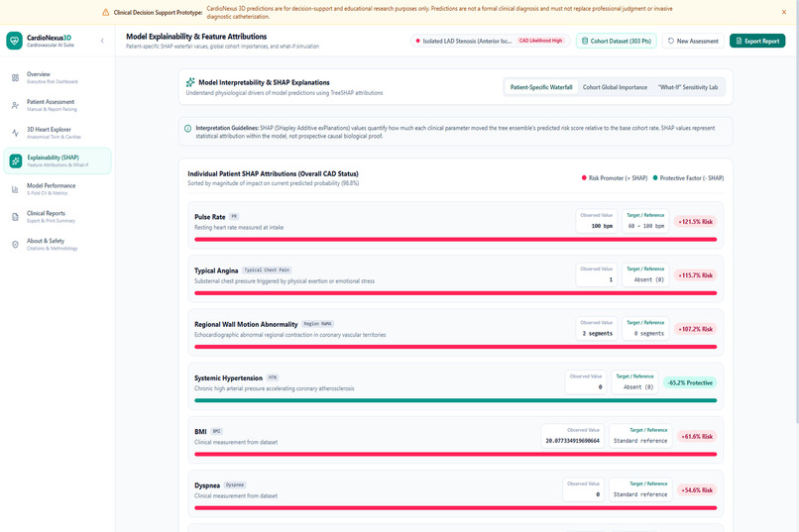Open Patient Assessment in the sidebar
Screen dimensions: 799x532
pos(57,105)
